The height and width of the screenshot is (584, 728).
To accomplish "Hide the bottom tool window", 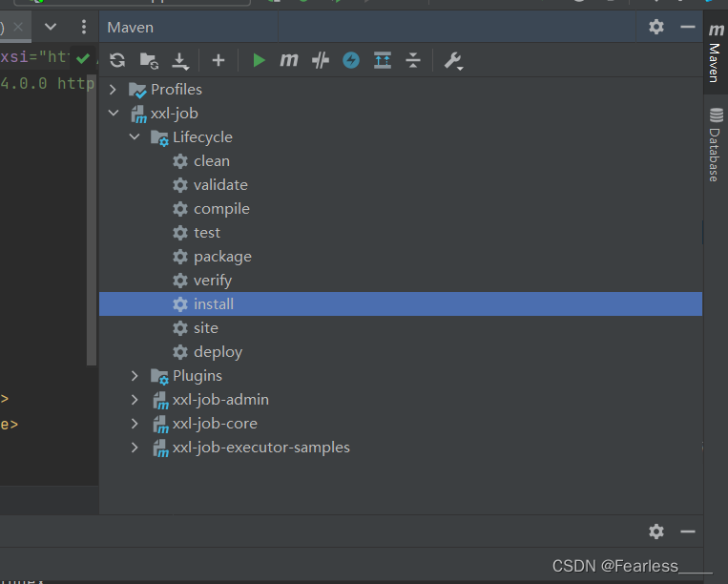I will (688, 532).
